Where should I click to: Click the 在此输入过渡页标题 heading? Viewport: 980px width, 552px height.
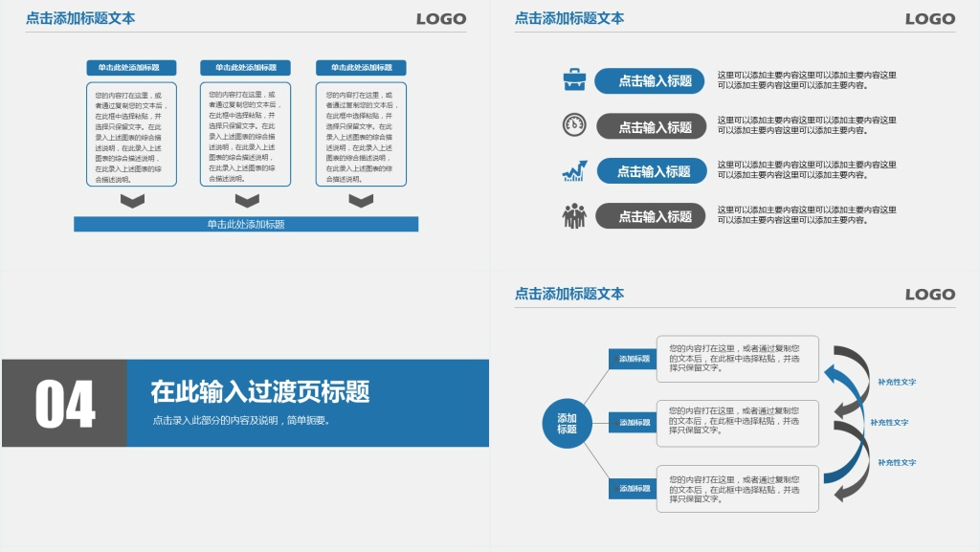coord(260,391)
